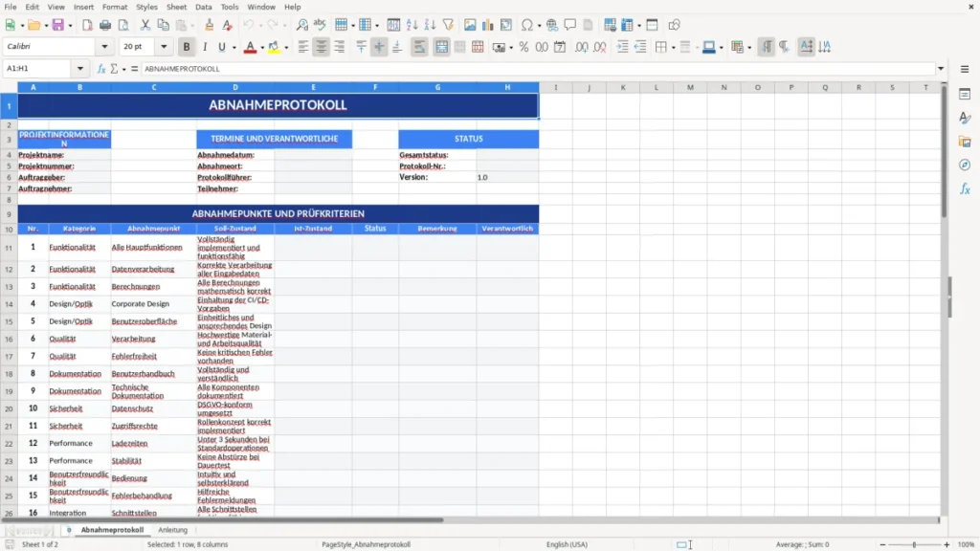The width and height of the screenshot is (980, 551).
Task: Open the Tools menu
Action: tap(230, 7)
